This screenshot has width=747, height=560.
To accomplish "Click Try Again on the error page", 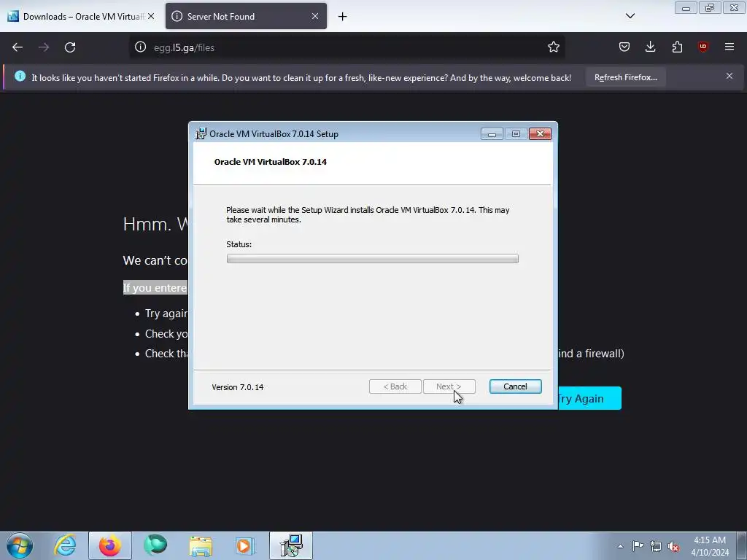I will 589,399.
